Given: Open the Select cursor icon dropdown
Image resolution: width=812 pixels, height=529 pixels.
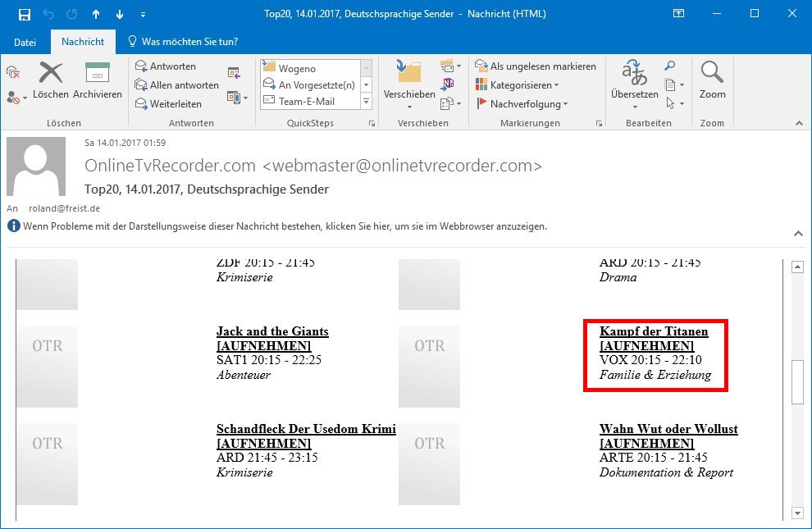Looking at the screenshot, I should click(674, 103).
